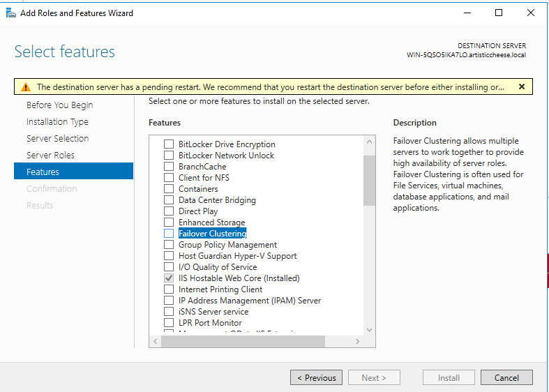Dismiss the pending restart warning banner

click(521, 86)
